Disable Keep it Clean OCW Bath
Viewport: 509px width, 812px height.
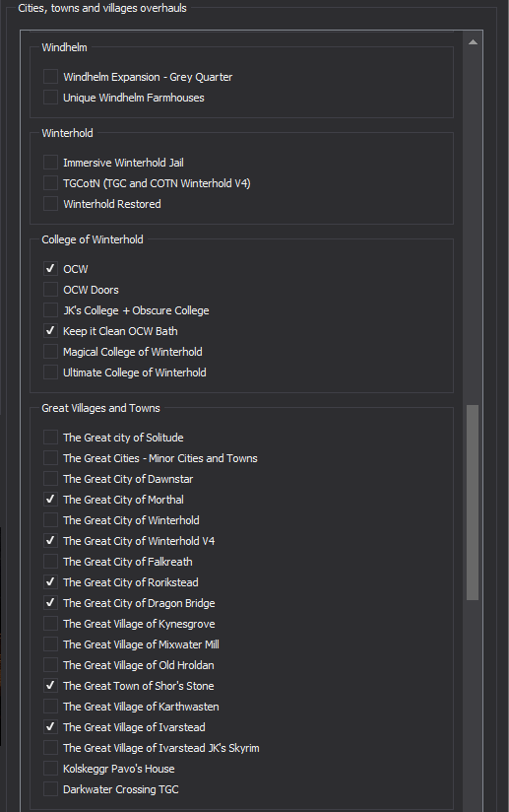pyautogui.click(x=50, y=331)
